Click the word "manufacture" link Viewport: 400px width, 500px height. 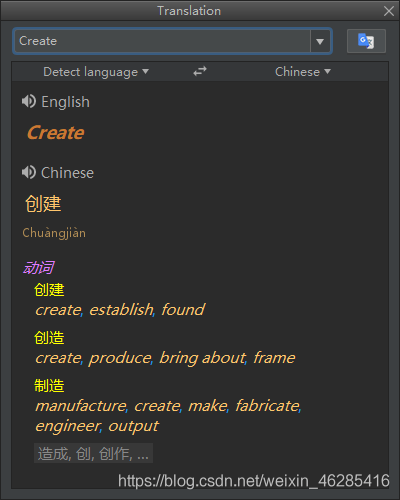tap(81, 406)
